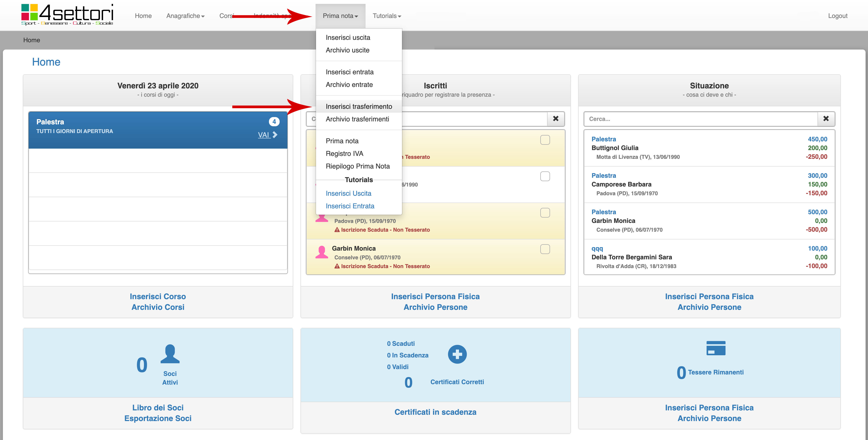
Task: Clear the Iscritti search with X icon
Action: coord(556,119)
